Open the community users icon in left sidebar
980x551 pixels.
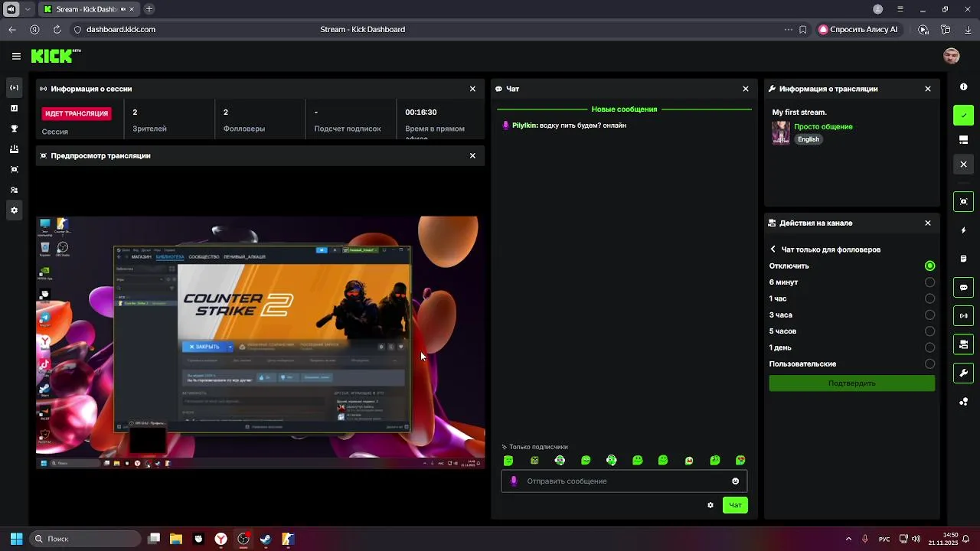pyautogui.click(x=14, y=190)
